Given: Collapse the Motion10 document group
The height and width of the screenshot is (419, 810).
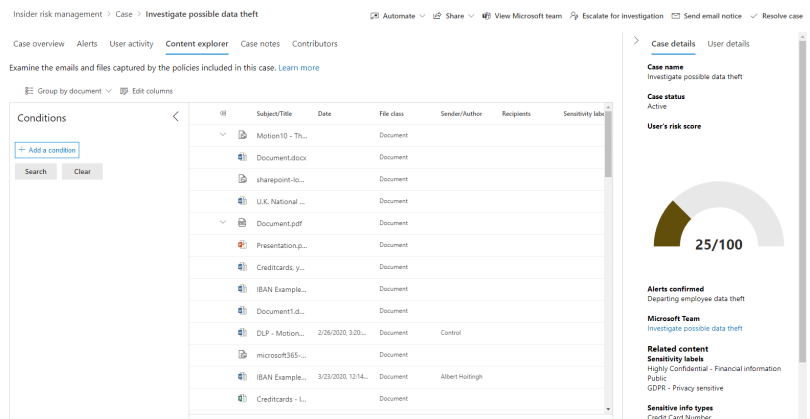Looking at the screenshot, I should (x=223, y=135).
